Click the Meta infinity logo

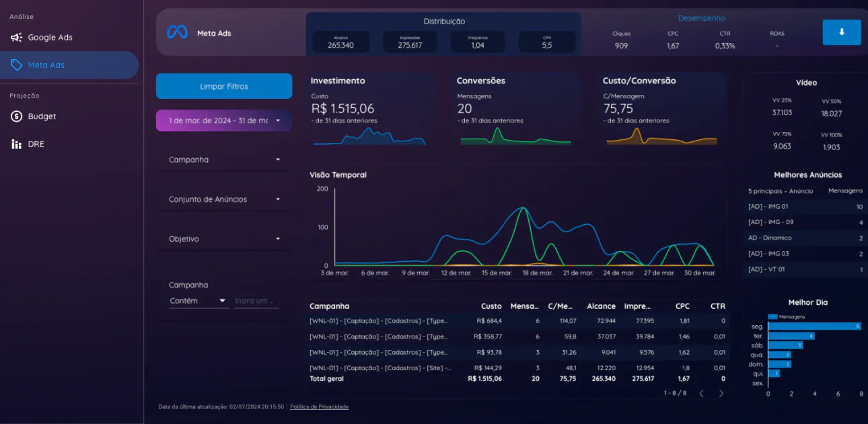tap(177, 32)
